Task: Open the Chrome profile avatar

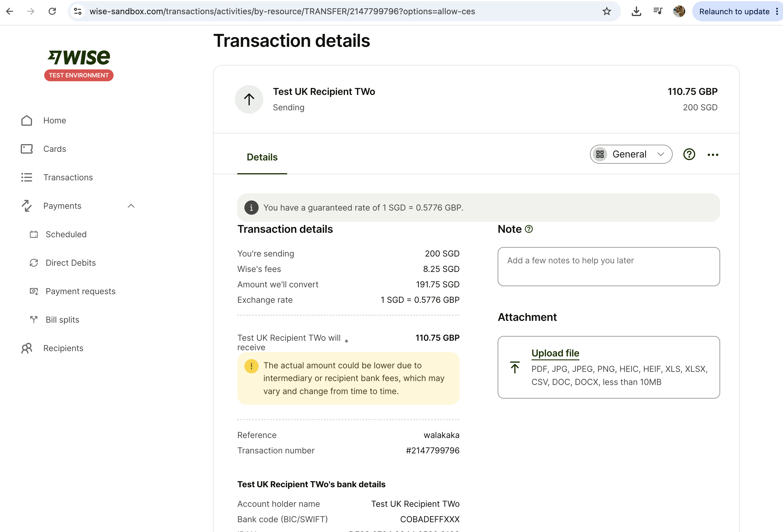Action: tap(679, 12)
